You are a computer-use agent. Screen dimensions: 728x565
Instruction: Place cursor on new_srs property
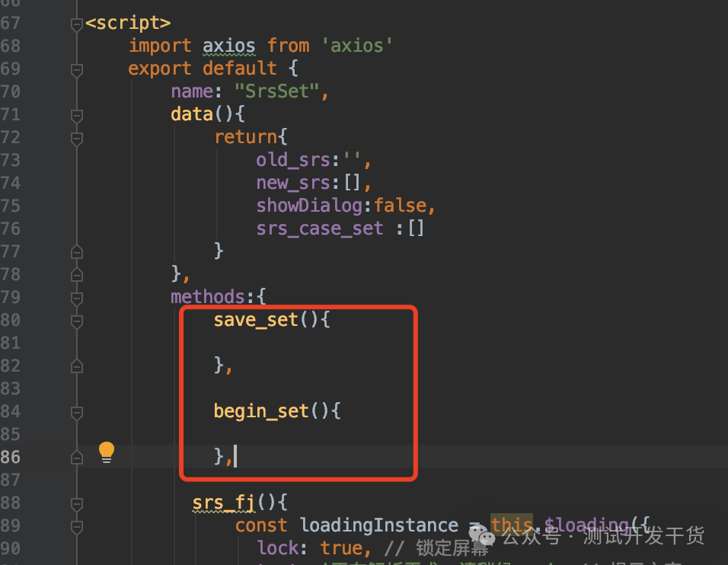click(x=292, y=183)
